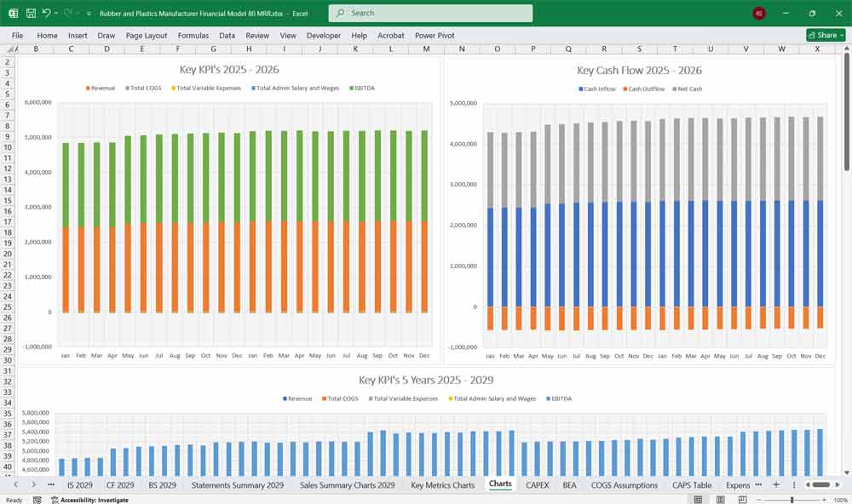Add a new sheet with plus icon

click(775, 484)
